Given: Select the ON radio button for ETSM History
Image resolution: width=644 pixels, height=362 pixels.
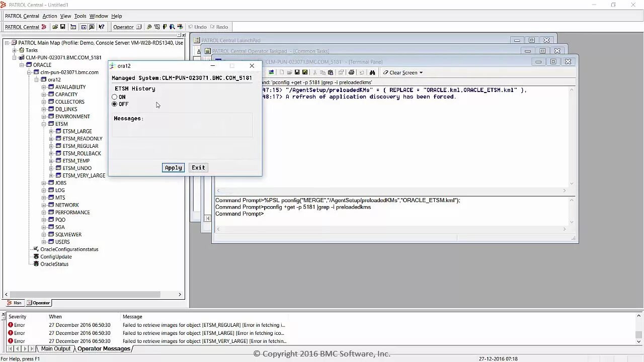Looking at the screenshot, I should click(x=115, y=97).
